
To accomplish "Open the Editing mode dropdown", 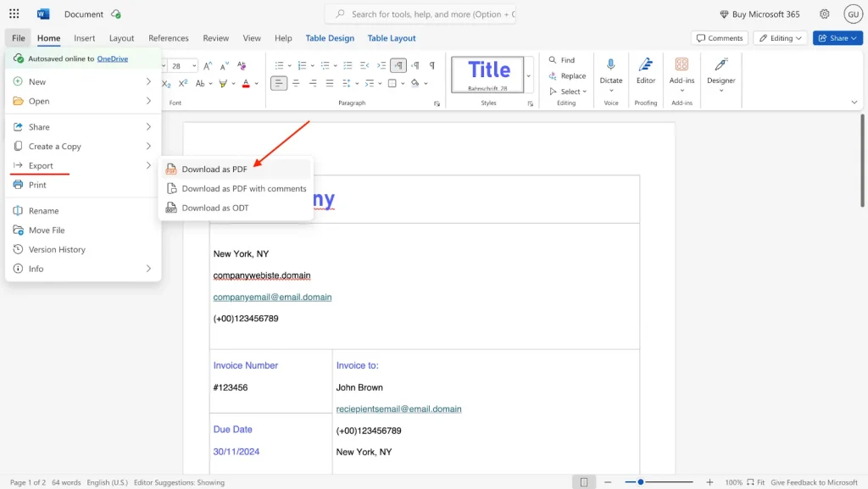I will [779, 37].
